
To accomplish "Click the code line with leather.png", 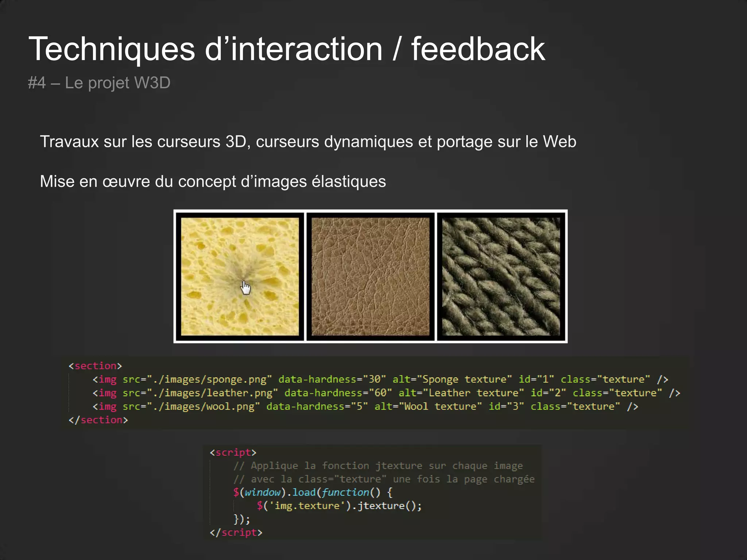I will (386, 393).
